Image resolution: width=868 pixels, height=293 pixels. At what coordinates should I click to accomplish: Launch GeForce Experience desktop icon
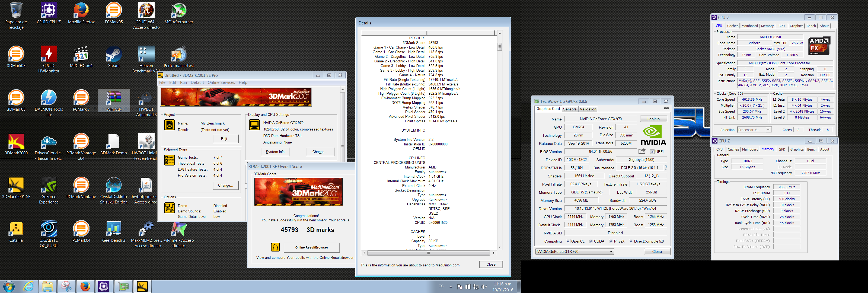click(x=49, y=190)
